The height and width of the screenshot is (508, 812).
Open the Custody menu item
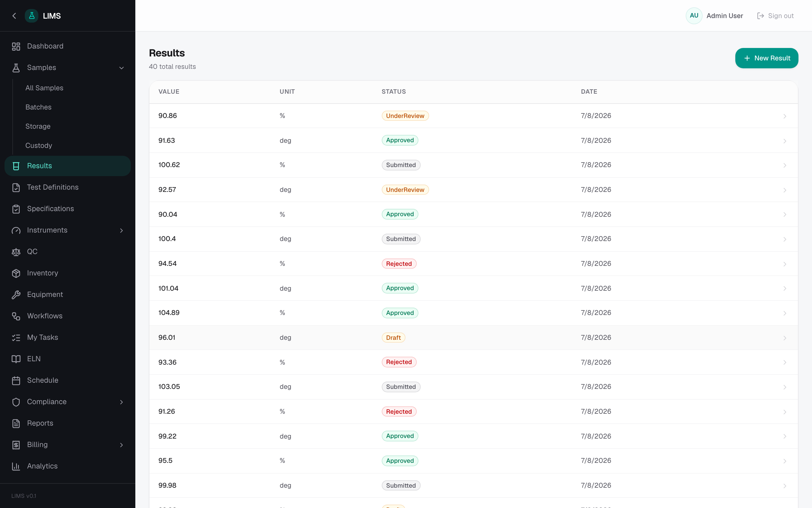[x=39, y=145]
